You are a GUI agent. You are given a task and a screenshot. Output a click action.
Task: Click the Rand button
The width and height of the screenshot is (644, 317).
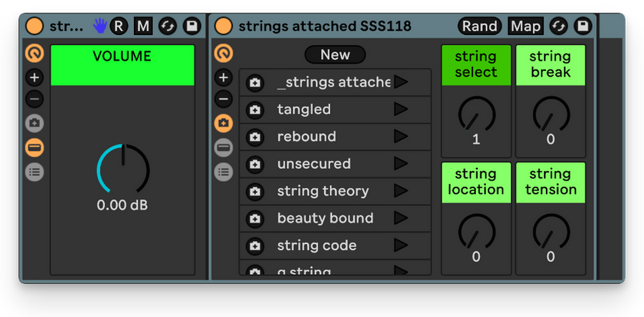point(479,26)
